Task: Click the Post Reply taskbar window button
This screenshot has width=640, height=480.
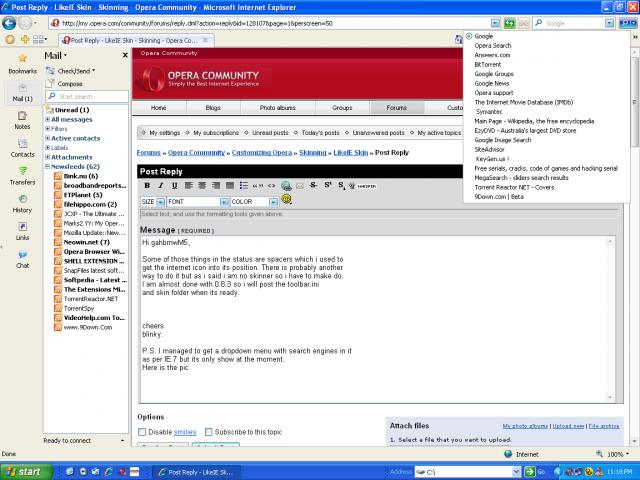Action: point(196,472)
